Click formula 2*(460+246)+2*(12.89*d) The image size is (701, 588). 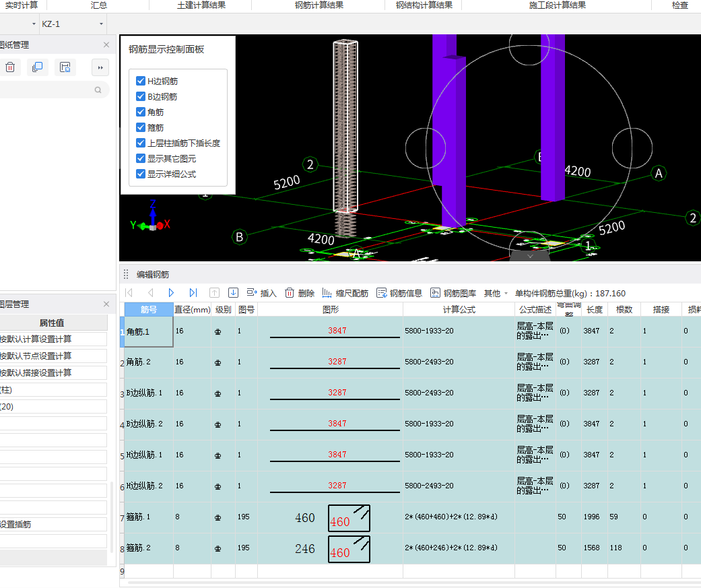[450, 548]
